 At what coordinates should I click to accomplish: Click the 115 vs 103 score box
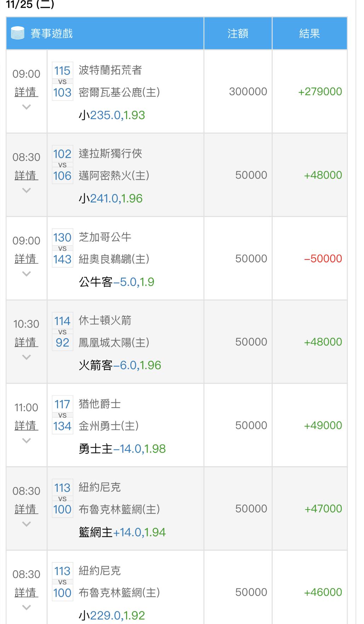click(x=62, y=82)
